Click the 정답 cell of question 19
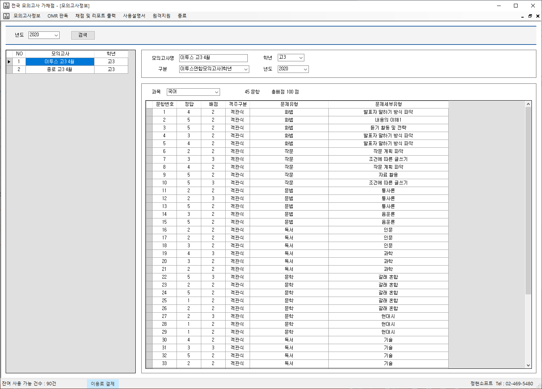This screenshot has width=542, height=389. (x=188, y=253)
